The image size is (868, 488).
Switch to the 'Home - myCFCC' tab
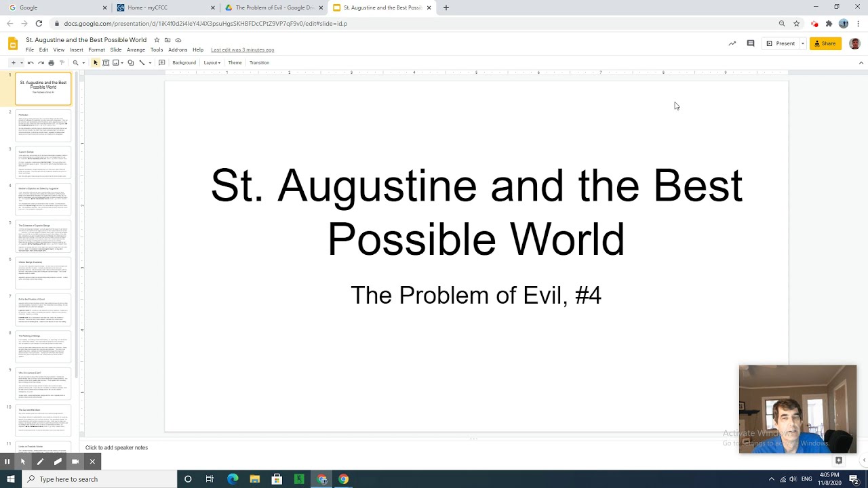[165, 7]
